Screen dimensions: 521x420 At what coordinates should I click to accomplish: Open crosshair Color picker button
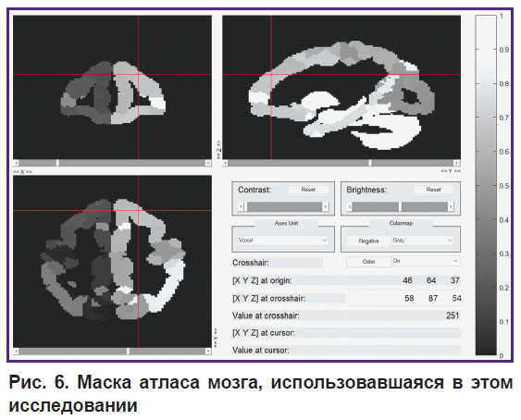point(369,262)
